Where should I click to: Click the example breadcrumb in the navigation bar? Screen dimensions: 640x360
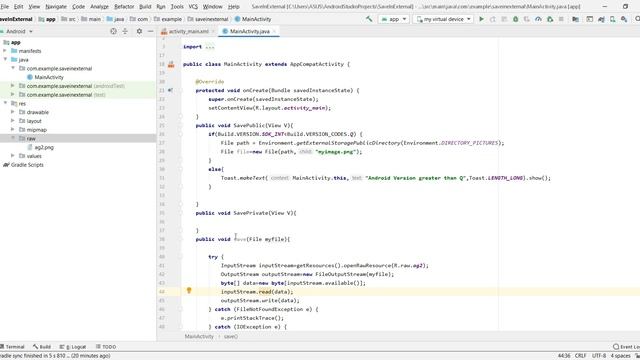(x=168, y=19)
